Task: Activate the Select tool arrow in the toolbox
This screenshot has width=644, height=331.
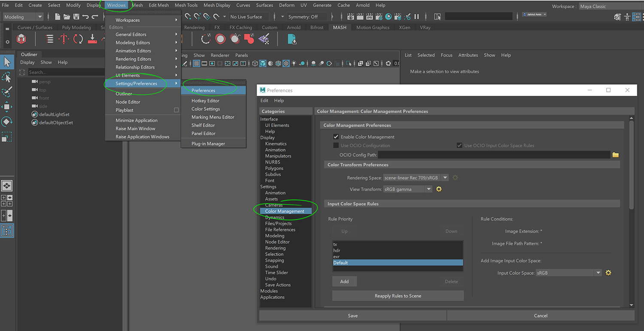Action: click(7, 62)
